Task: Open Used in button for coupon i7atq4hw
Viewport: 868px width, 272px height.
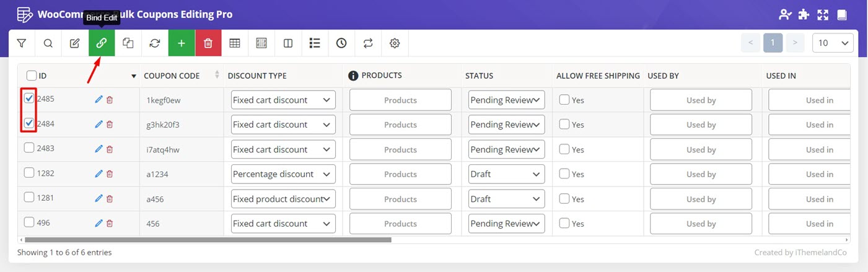Action: pyautogui.click(x=809, y=149)
